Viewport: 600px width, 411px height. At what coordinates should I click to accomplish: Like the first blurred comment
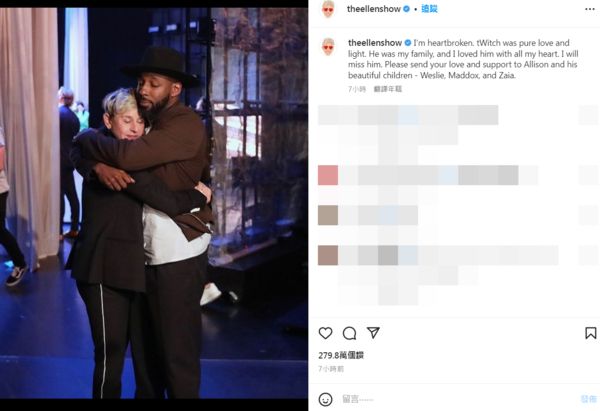click(589, 115)
